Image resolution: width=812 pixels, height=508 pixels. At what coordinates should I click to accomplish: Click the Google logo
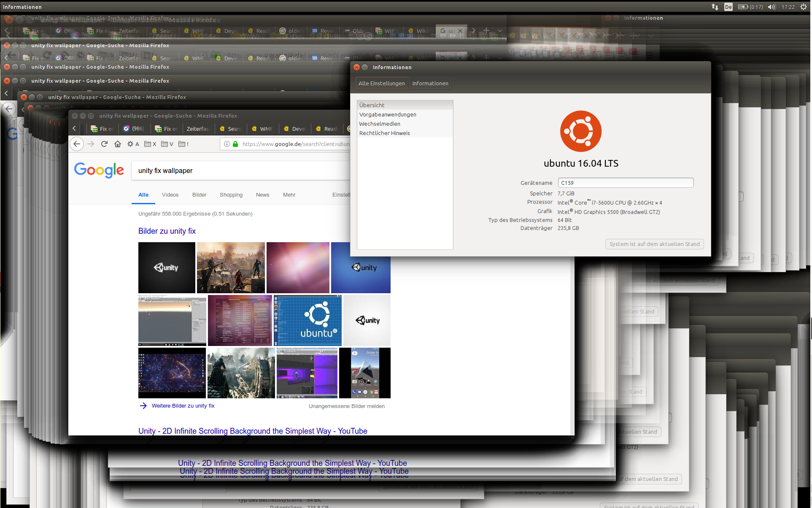pyautogui.click(x=99, y=170)
